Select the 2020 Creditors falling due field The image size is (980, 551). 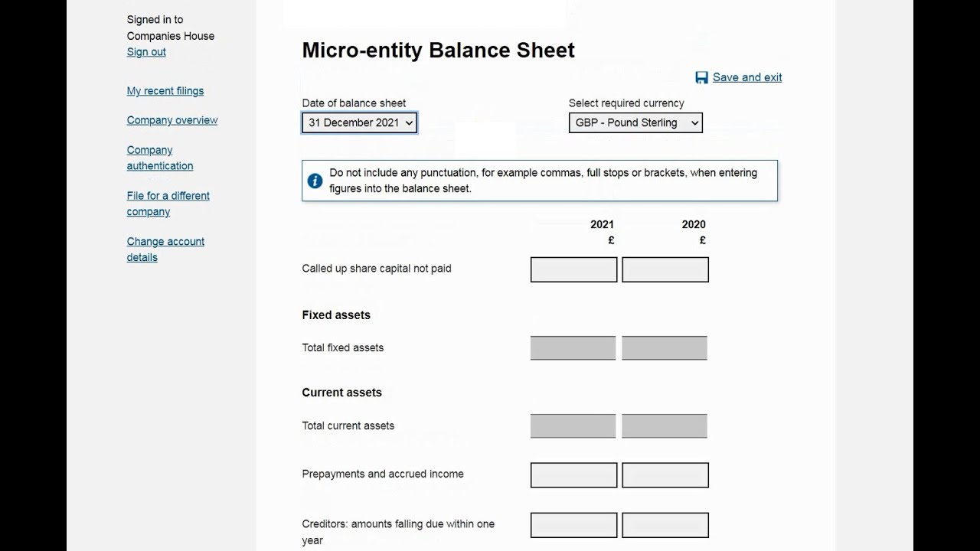(x=665, y=524)
